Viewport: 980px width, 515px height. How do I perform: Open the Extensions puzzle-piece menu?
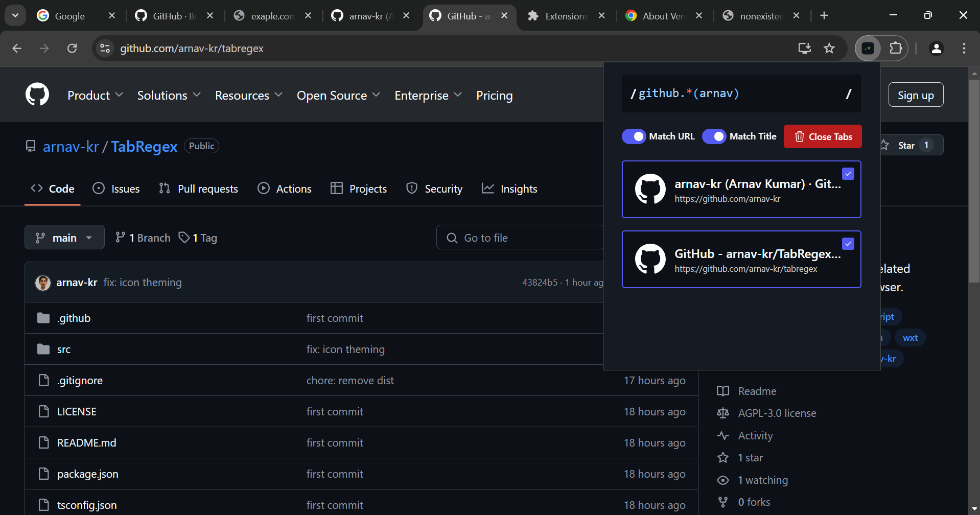coord(896,49)
